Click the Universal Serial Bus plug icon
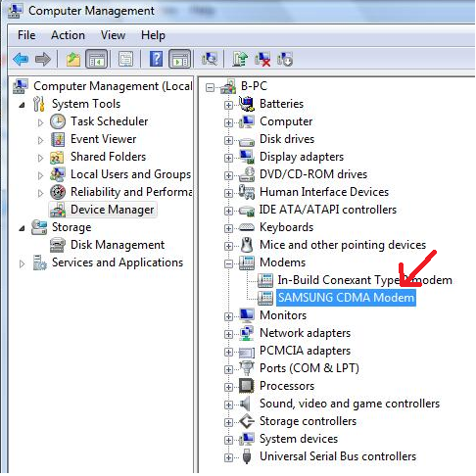This screenshot has width=476, height=476. (x=247, y=456)
